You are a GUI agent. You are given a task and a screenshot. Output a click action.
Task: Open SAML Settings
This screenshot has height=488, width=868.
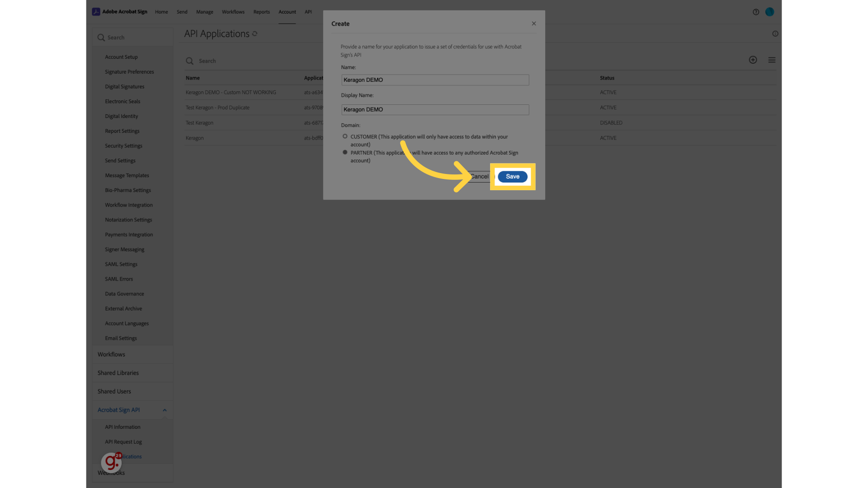(121, 265)
